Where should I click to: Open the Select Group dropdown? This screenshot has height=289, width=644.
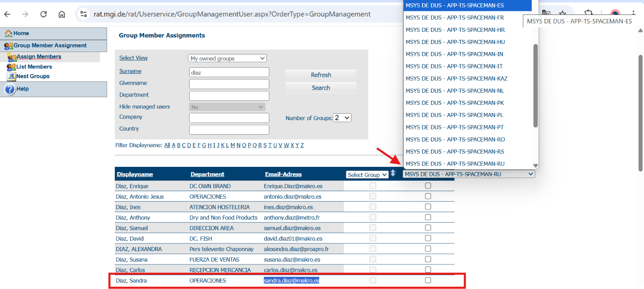click(x=367, y=175)
